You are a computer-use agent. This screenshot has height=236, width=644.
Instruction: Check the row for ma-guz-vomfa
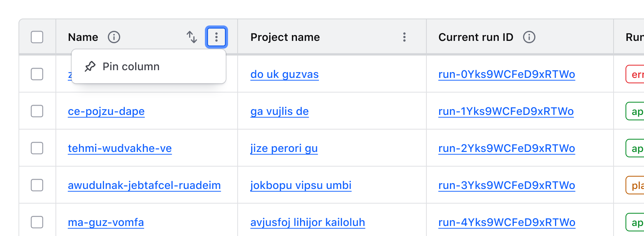click(37, 222)
